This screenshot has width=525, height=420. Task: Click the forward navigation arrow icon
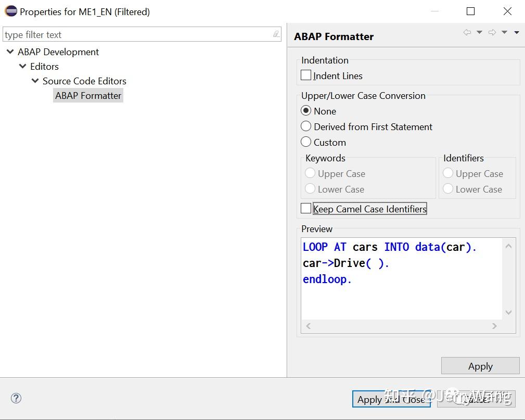click(x=492, y=32)
